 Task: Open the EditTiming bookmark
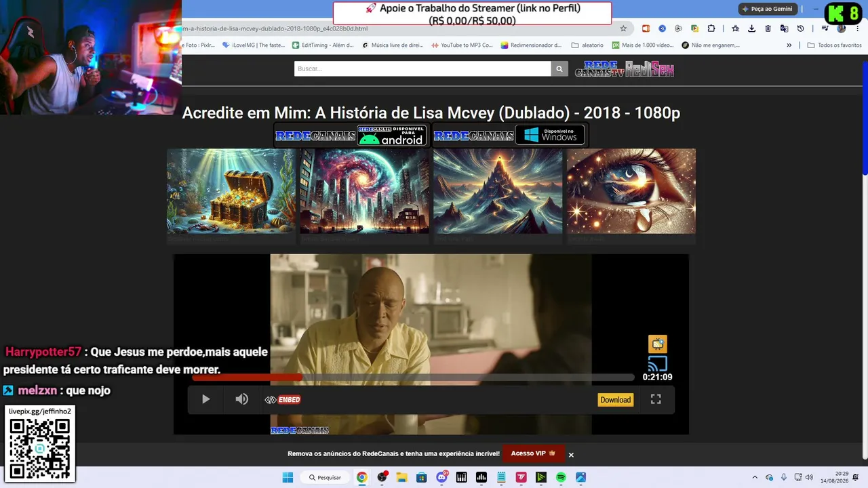point(323,45)
